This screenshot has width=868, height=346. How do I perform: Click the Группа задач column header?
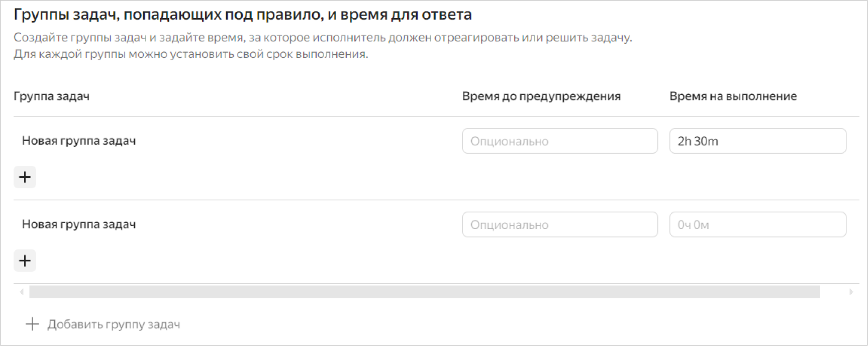(52, 96)
